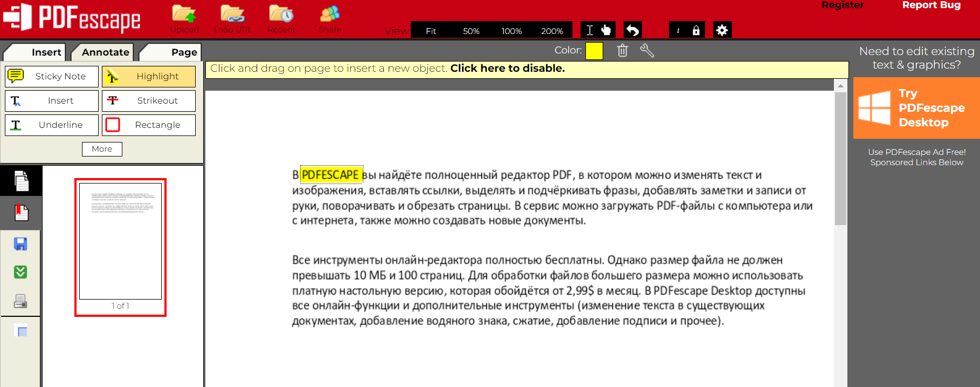Click the undo arrow icon

[x=633, y=30]
